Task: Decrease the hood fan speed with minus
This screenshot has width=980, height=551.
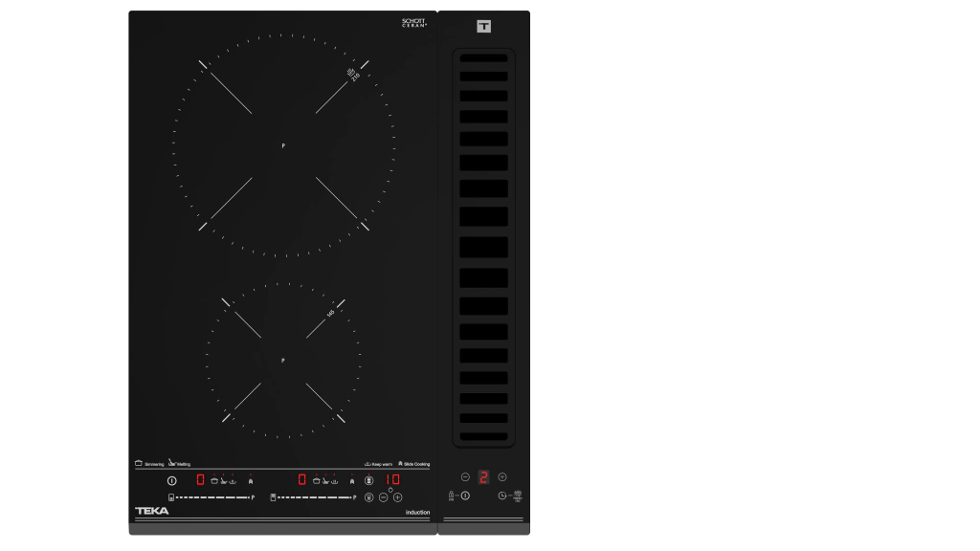Action: 465,476
